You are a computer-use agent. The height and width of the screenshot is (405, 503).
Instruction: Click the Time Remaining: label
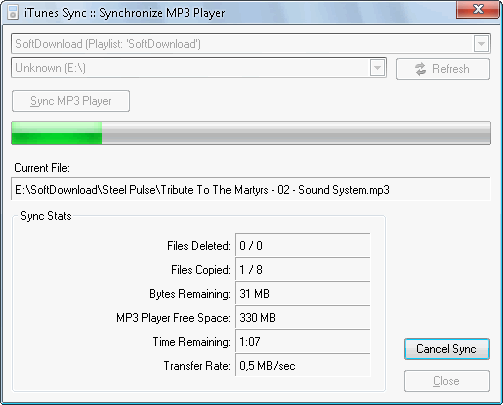(192, 342)
